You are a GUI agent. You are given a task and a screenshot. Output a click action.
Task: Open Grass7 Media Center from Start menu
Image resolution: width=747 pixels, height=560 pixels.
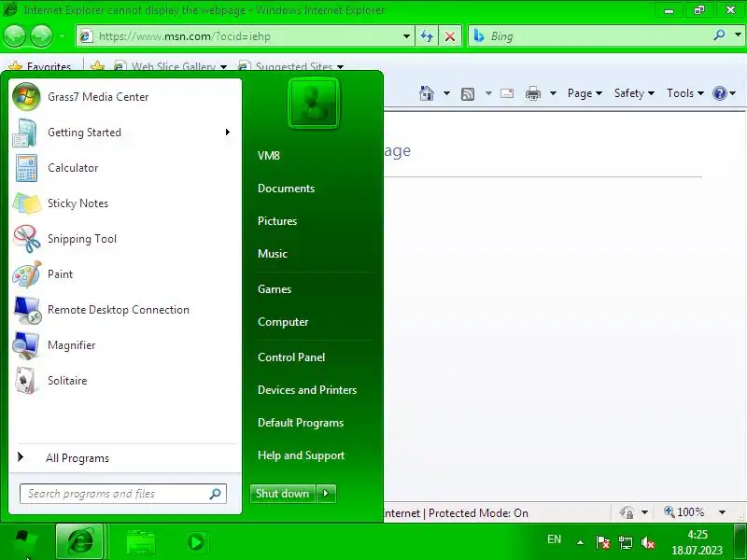[x=125, y=97]
